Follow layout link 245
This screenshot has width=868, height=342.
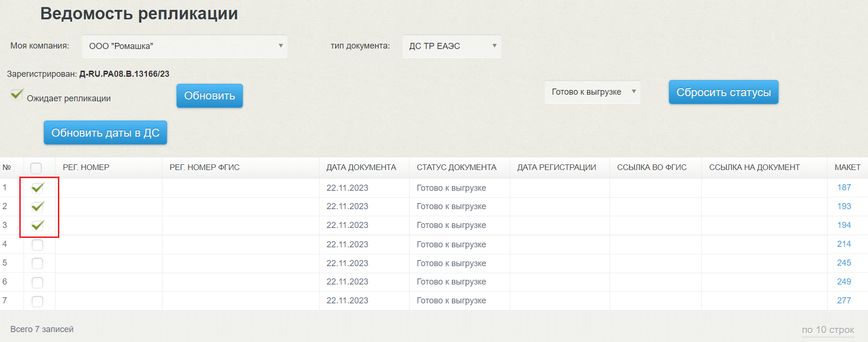pos(844,263)
